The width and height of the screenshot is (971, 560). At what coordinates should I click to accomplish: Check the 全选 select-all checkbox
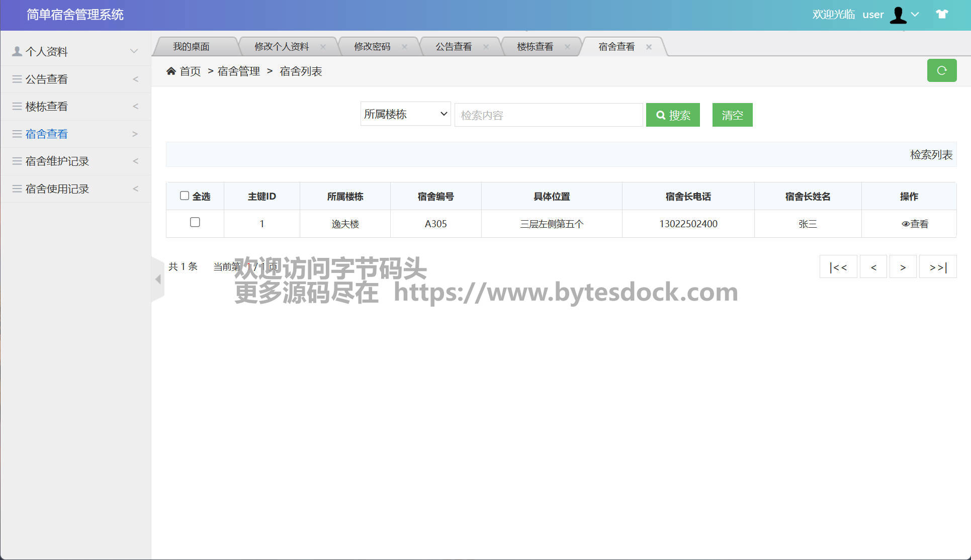185,196
